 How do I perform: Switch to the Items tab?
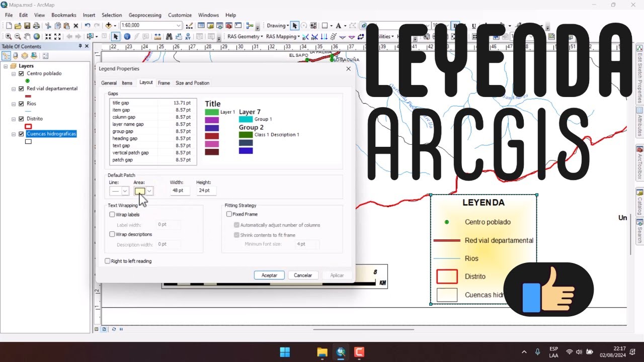127,83
